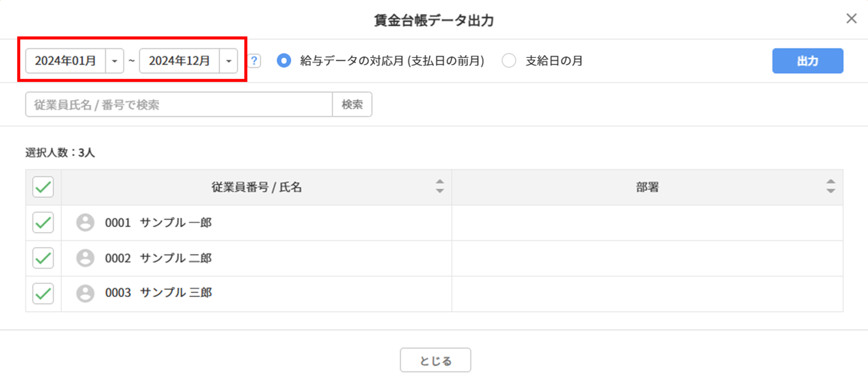Click the 検索 search button
The width and height of the screenshot is (868, 388).
pos(352,104)
